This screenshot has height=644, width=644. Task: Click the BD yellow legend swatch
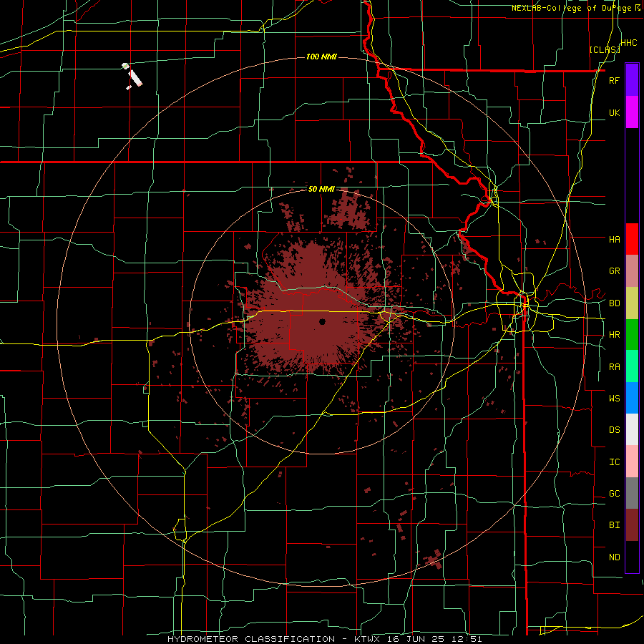(x=632, y=303)
